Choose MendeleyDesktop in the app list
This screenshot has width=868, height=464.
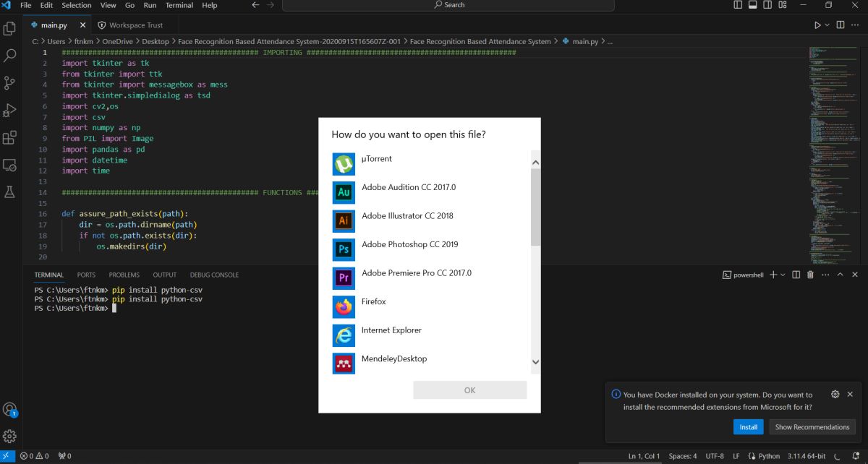tap(430, 364)
